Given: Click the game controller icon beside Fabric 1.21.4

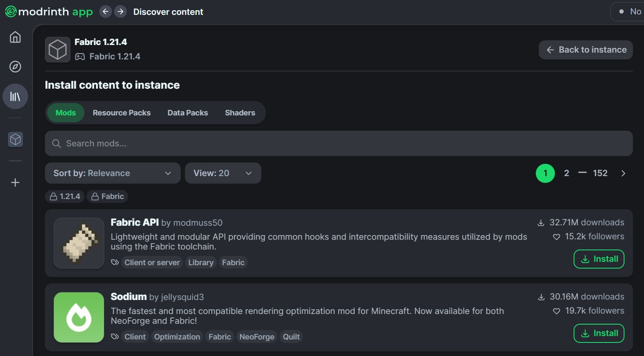Looking at the screenshot, I should [80, 57].
